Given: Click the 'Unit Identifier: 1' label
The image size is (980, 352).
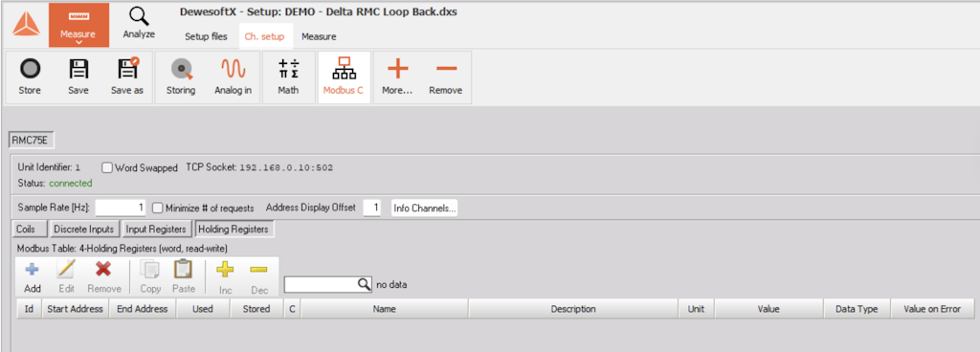Looking at the screenshot, I should tap(50, 168).
